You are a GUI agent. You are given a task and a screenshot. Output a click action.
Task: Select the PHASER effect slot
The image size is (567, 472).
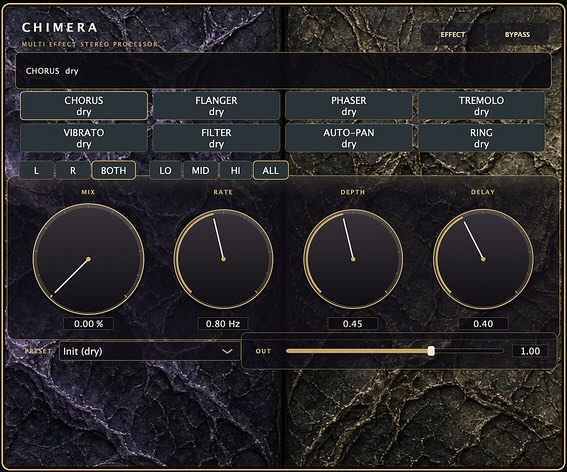349,106
